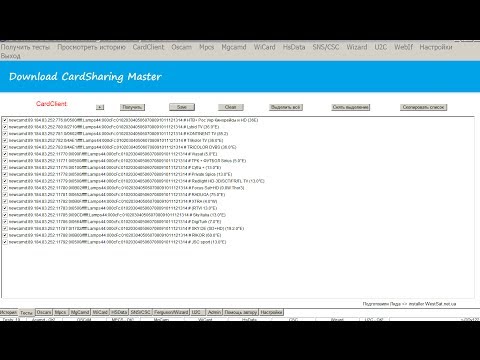Switch to the Oscam bottom tab
Viewport: 480px width, 360px height.
44,312
